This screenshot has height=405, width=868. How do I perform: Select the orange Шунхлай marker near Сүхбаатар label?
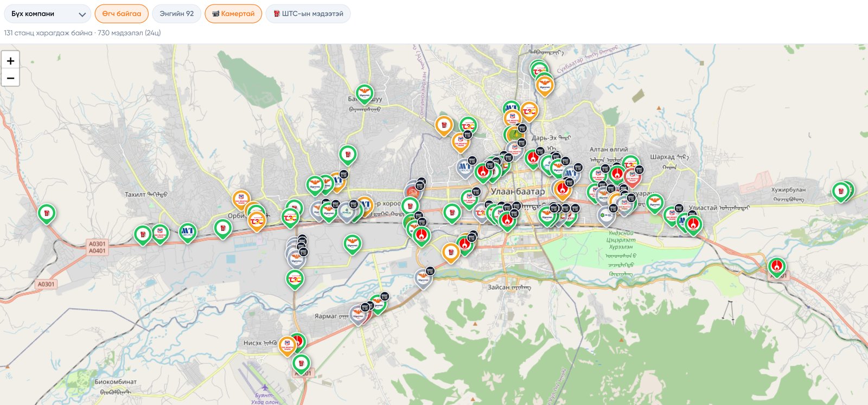pyautogui.click(x=545, y=86)
